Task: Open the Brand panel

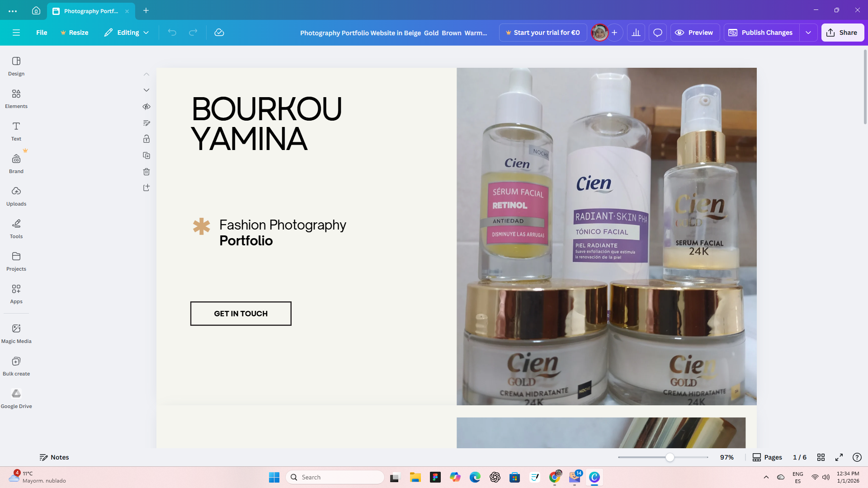Action: [x=16, y=164]
